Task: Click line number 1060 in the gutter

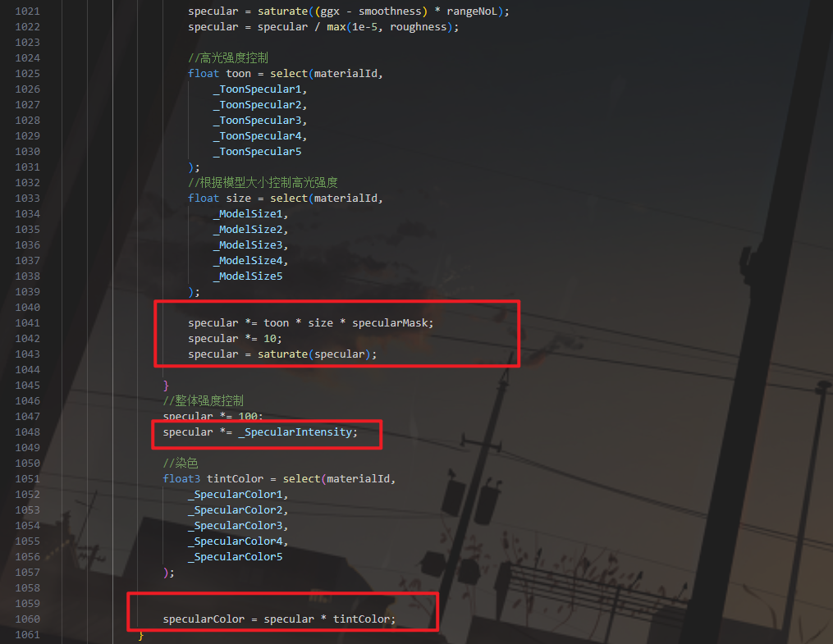Action: pyautogui.click(x=27, y=619)
